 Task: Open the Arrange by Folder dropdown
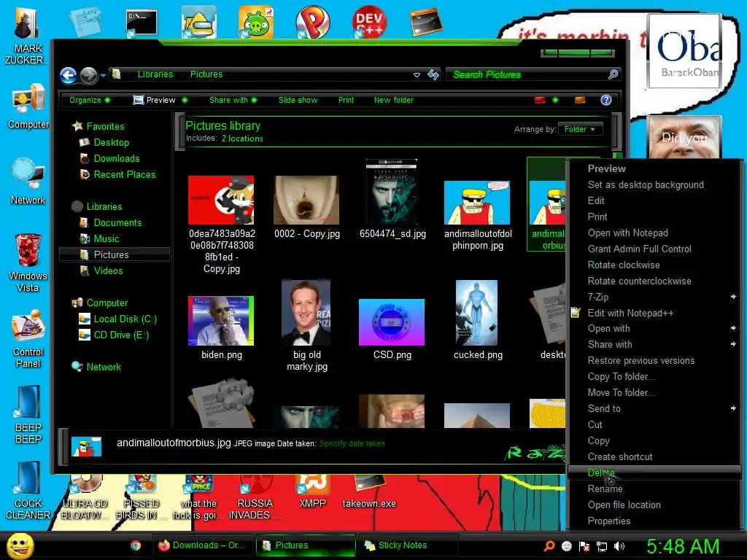click(x=580, y=129)
